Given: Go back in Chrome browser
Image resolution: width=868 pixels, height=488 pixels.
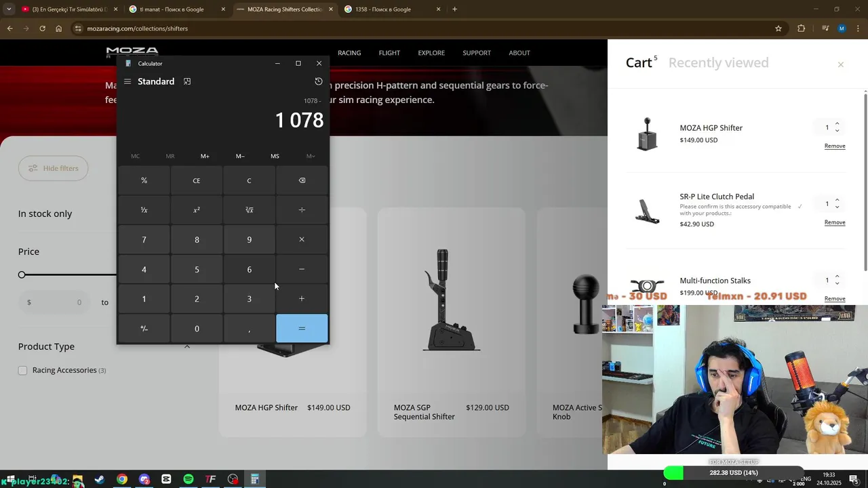Looking at the screenshot, I should 9,28.
